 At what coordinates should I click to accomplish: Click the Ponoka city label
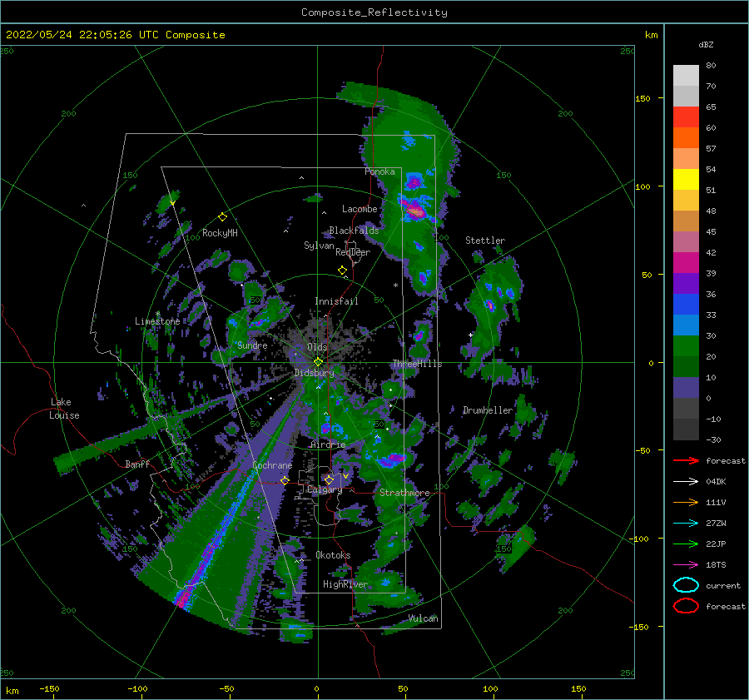[x=379, y=171]
